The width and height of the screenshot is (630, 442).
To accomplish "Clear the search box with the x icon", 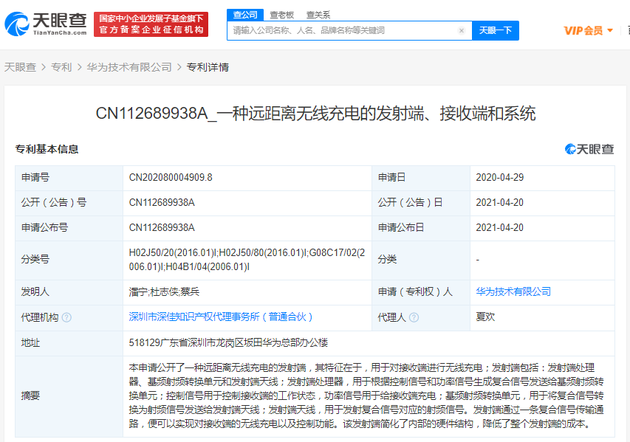I will 461,31.
